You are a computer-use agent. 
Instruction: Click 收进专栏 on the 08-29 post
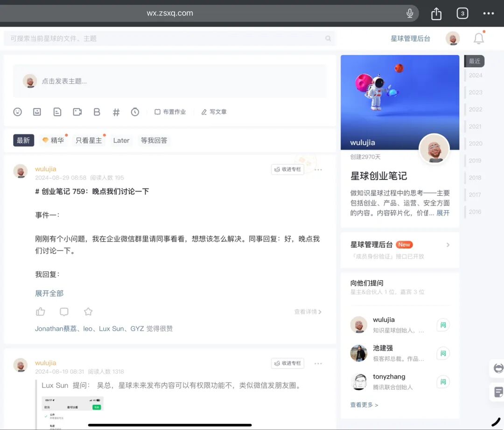click(x=287, y=169)
